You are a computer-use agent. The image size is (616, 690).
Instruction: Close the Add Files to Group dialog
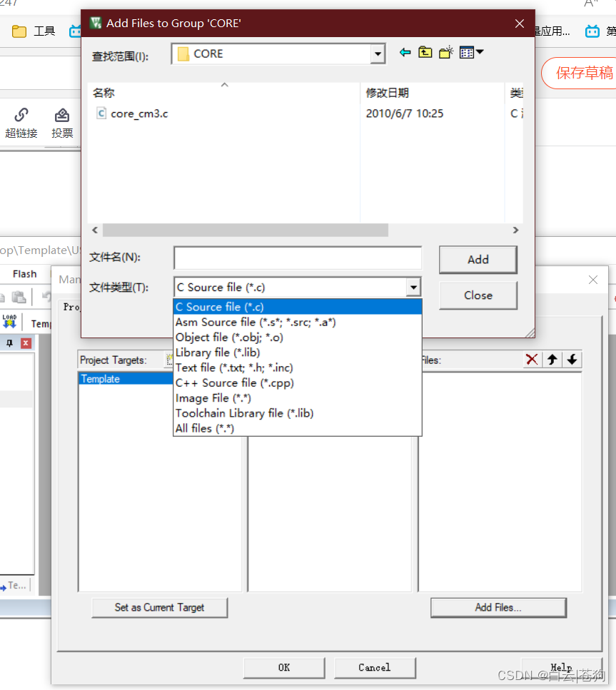tap(520, 24)
